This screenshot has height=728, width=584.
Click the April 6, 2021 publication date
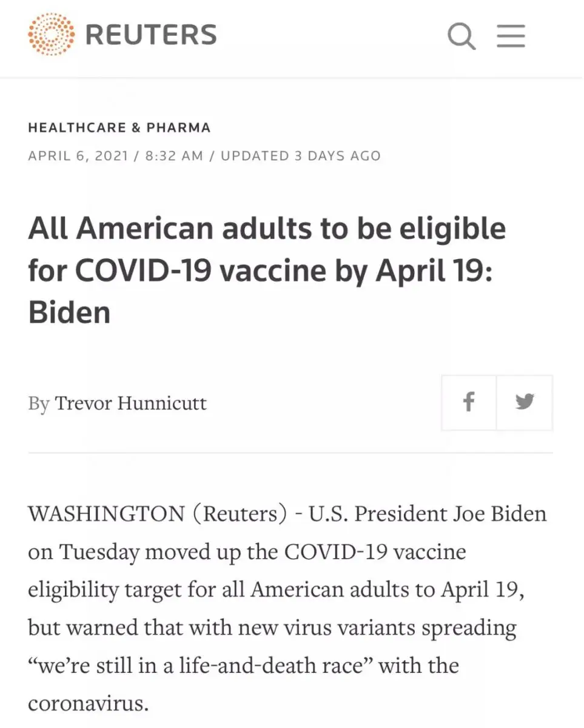(x=78, y=156)
